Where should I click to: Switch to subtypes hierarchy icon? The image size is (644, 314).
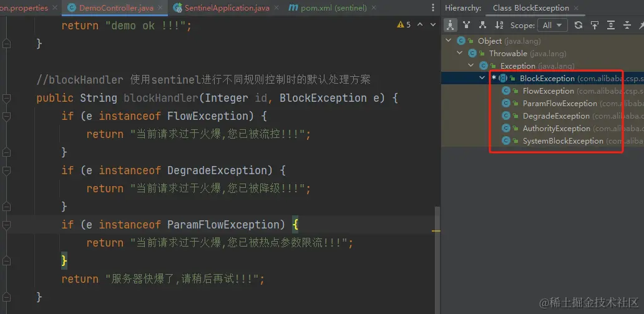click(x=482, y=25)
